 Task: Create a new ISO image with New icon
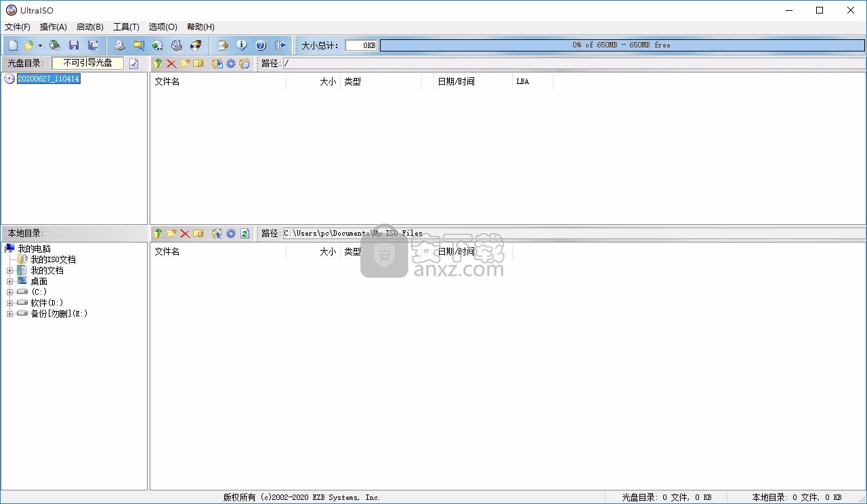(13, 45)
